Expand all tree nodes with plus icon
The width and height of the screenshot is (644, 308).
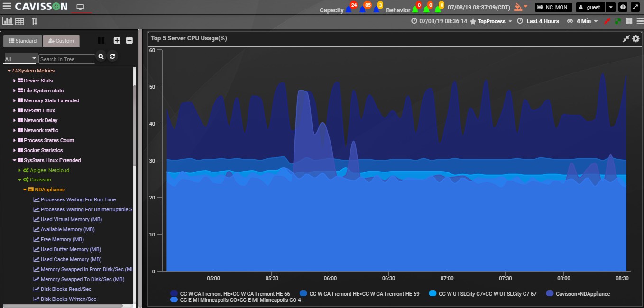(117, 41)
